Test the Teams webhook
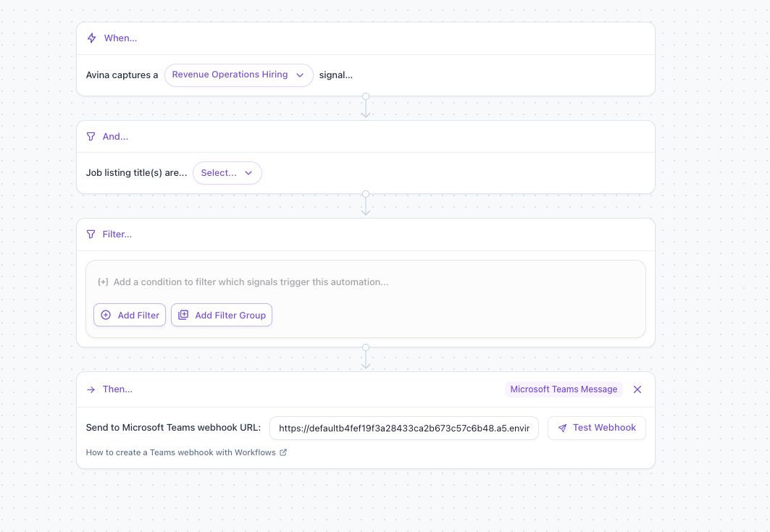The width and height of the screenshot is (770, 532). click(x=597, y=428)
